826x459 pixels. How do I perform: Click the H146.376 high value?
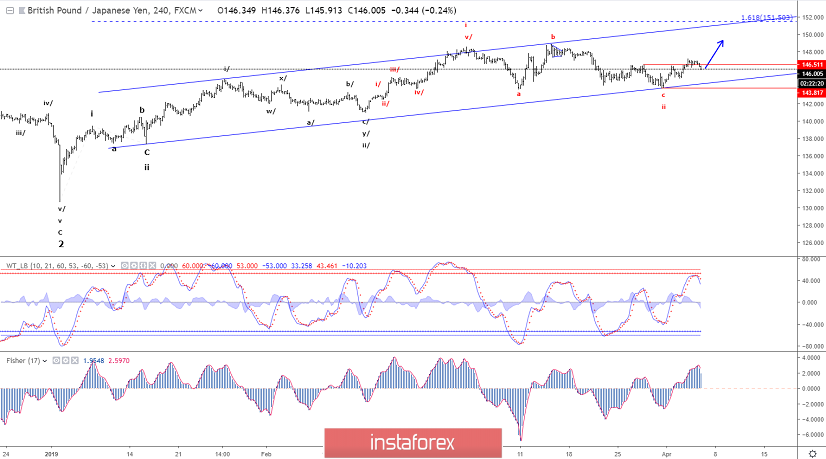(x=281, y=11)
